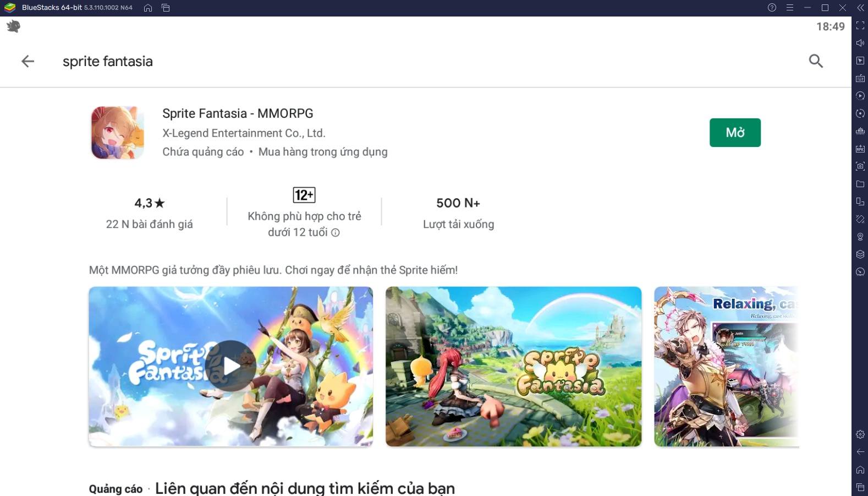Click the BlueStacks logo in title bar

10,8
